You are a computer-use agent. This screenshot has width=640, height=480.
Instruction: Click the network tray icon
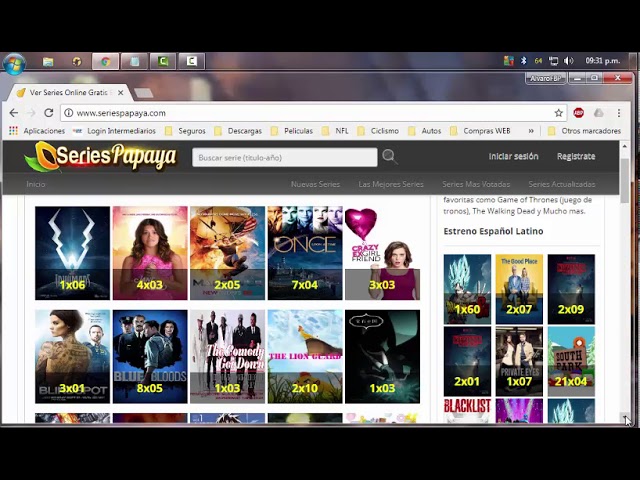point(553,61)
